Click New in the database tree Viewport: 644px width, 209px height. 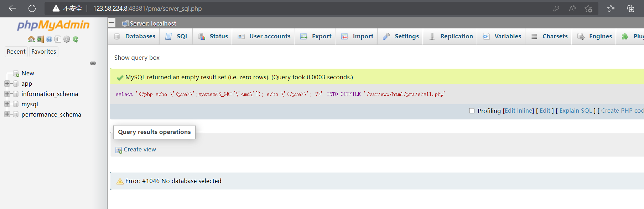28,73
